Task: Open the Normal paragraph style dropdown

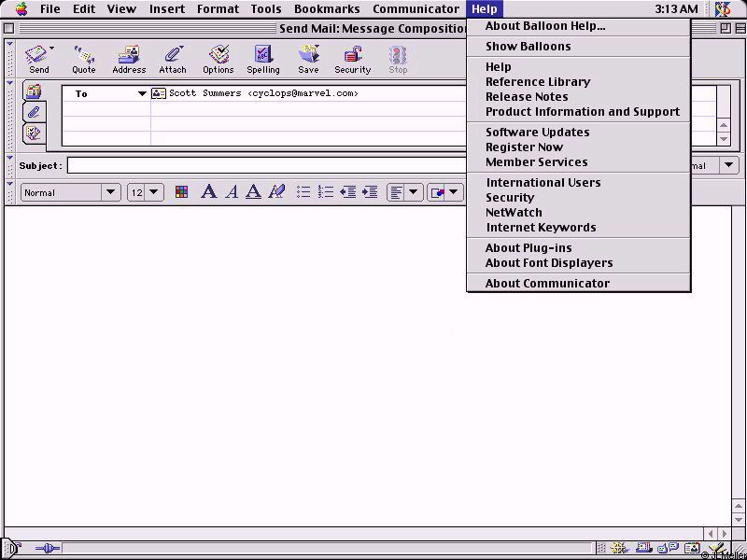Action: (71, 192)
